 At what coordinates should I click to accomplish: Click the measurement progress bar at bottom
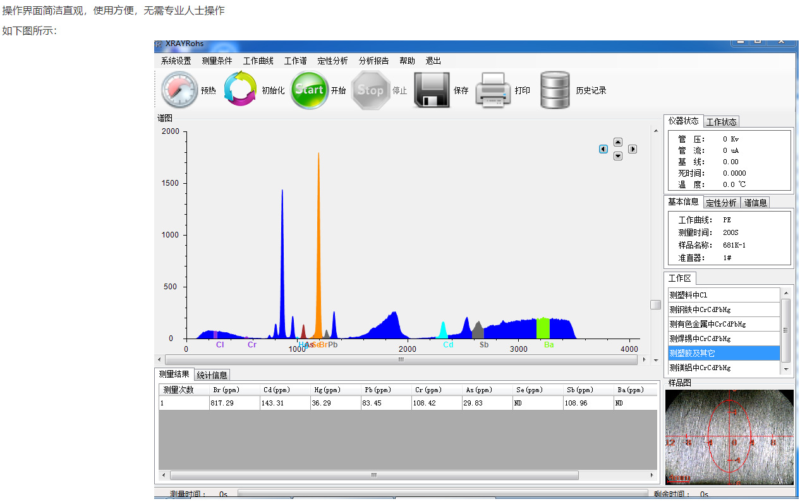click(442, 494)
